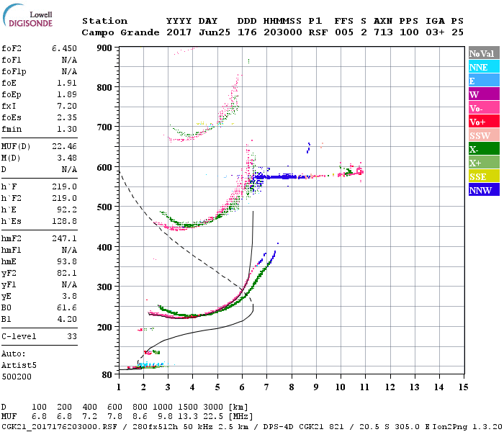The height and width of the screenshot is (432, 504).
Task: Click the IGA value 03+
Action: click(435, 32)
